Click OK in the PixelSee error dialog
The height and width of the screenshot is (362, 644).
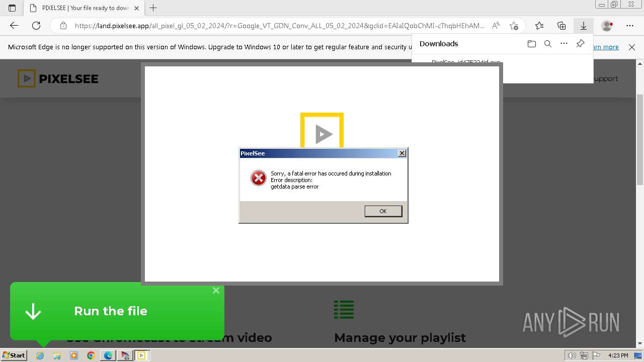tap(383, 211)
